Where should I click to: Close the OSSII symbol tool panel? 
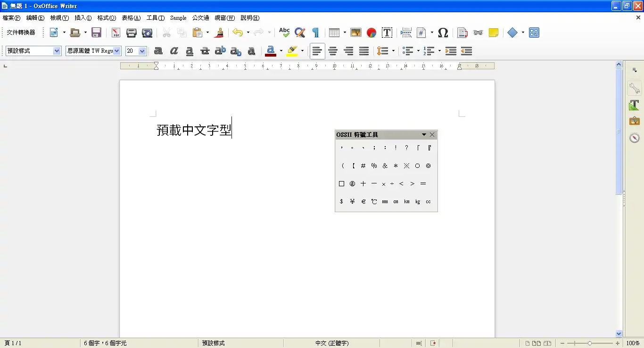click(432, 135)
